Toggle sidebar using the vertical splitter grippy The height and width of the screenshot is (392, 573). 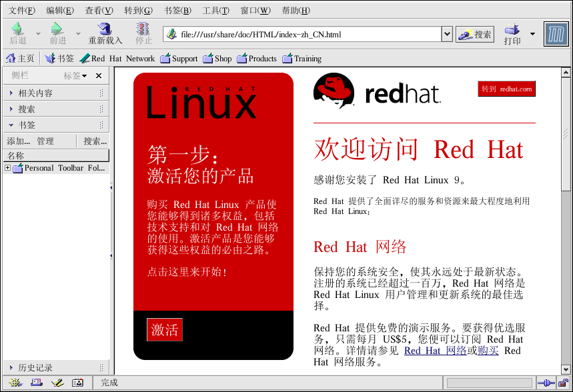[x=111, y=223]
